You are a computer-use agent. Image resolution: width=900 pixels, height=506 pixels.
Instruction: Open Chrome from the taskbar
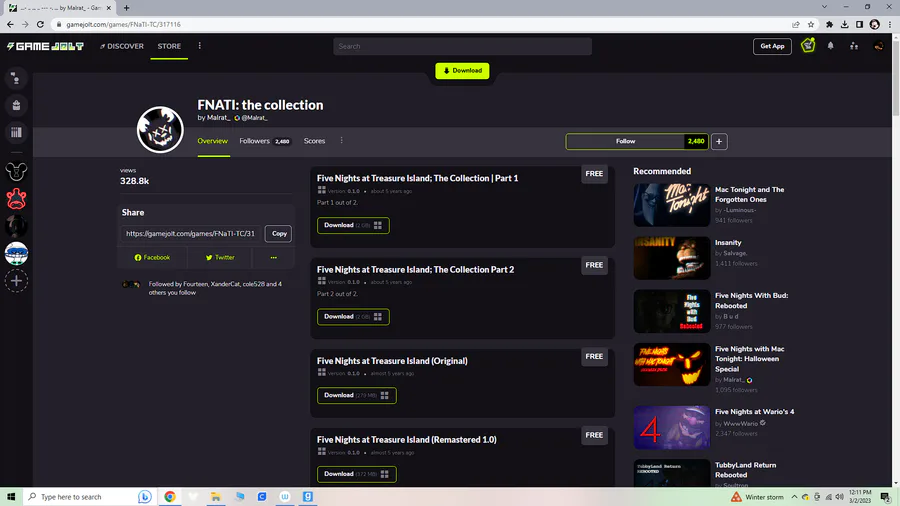[x=170, y=497]
